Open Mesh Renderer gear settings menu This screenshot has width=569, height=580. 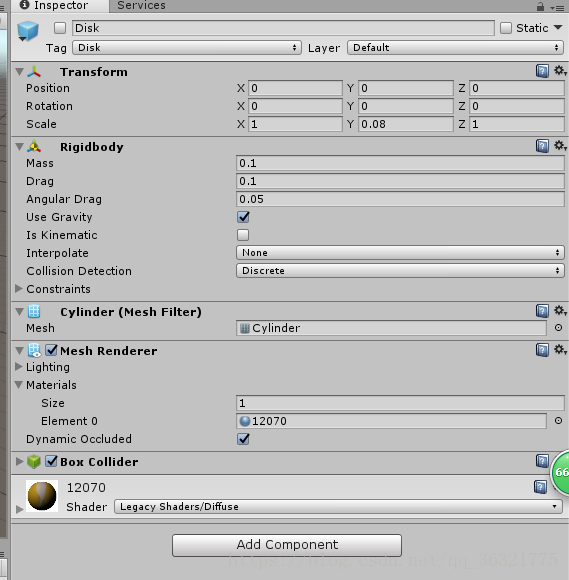point(559,349)
